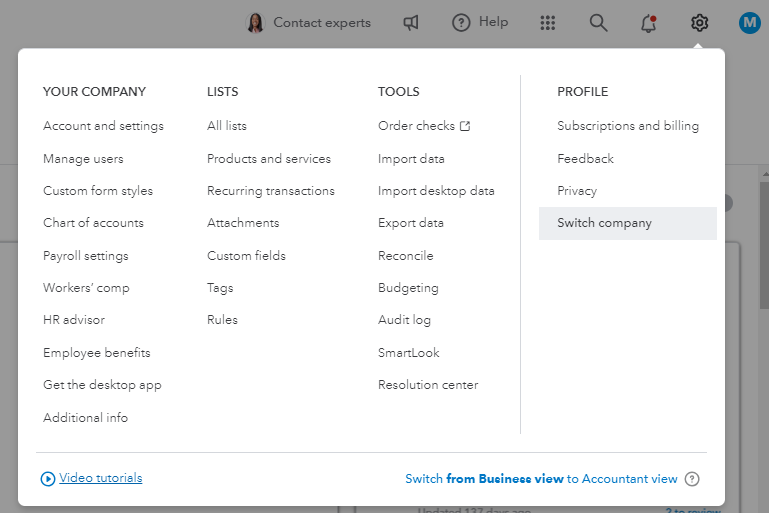Switch from Business view to Accountant view
769x513 pixels.
[x=541, y=479]
